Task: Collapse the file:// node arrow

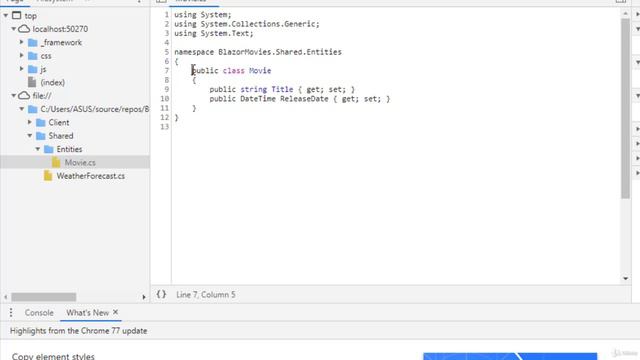Action: [x=13, y=96]
